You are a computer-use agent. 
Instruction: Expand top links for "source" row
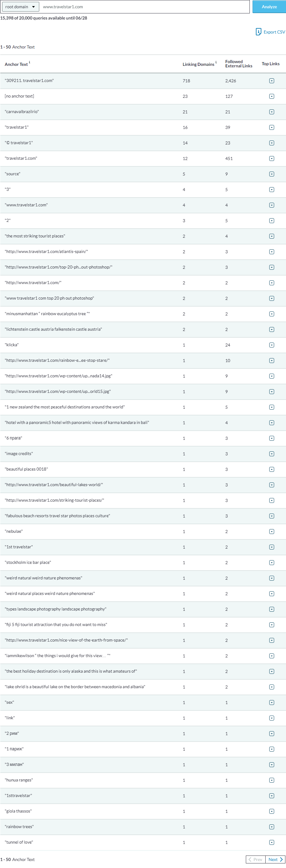(x=271, y=174)
